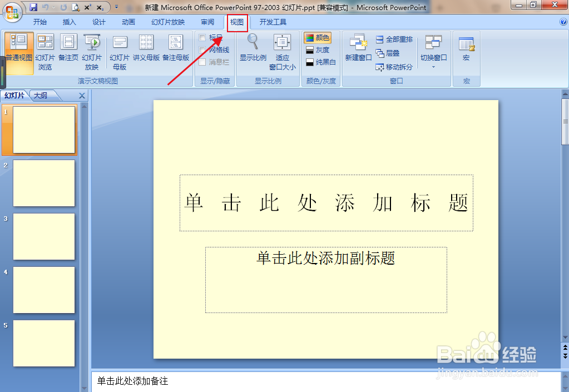569x392 pixels.
Task: Close the slides/outline pane
Action: pos(82,96)
